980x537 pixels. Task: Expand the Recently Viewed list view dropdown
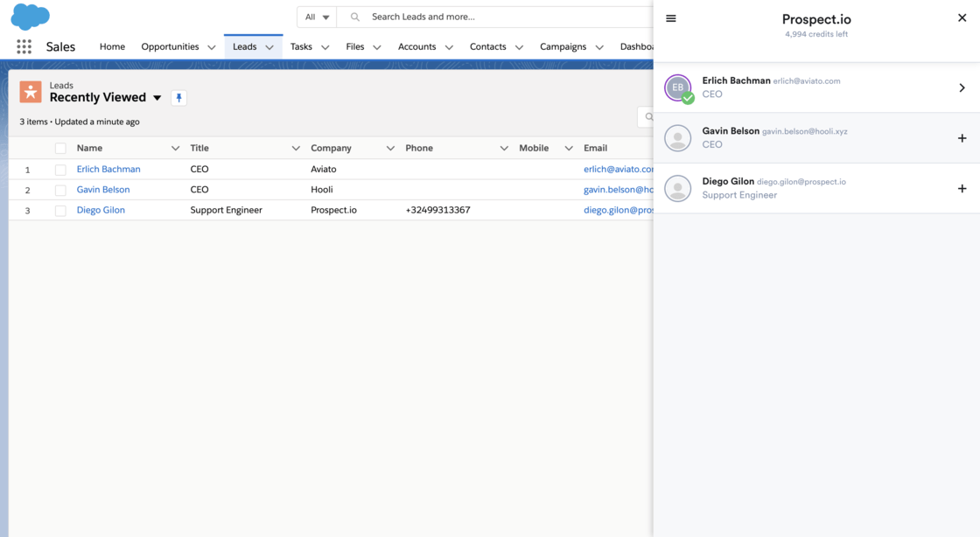click(x=157, y=98)
